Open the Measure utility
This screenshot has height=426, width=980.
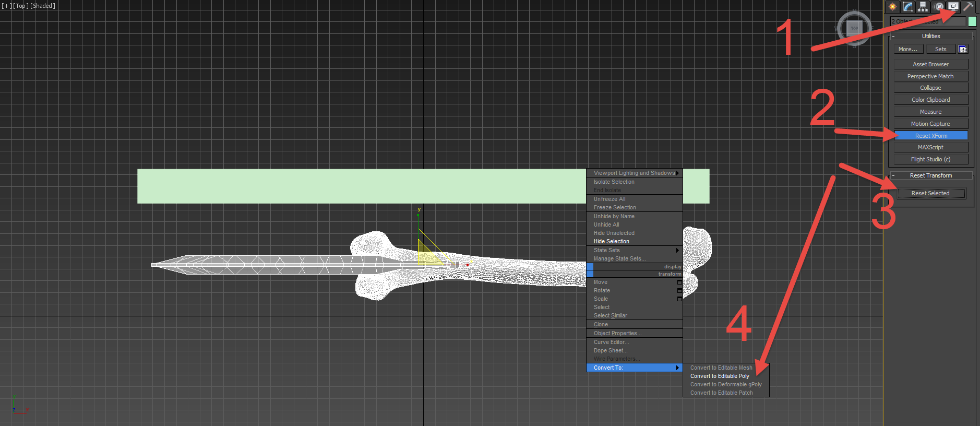pos(931,112)
